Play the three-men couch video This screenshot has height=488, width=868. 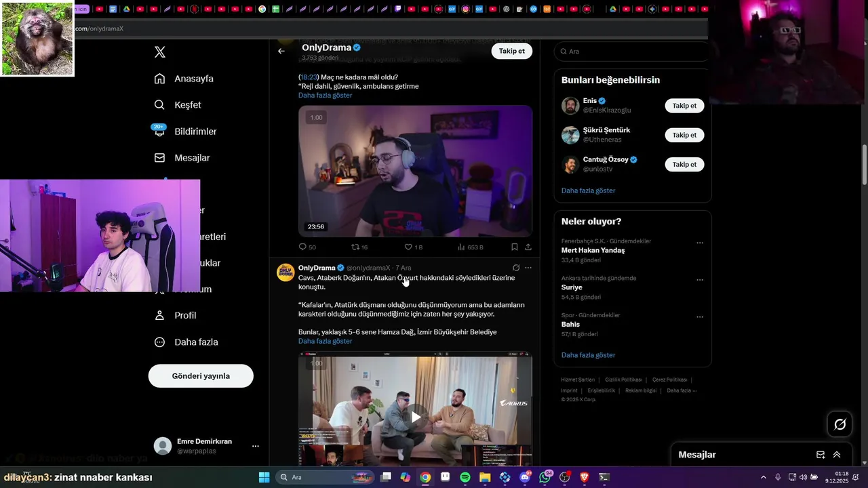click(x=415, y=417)
